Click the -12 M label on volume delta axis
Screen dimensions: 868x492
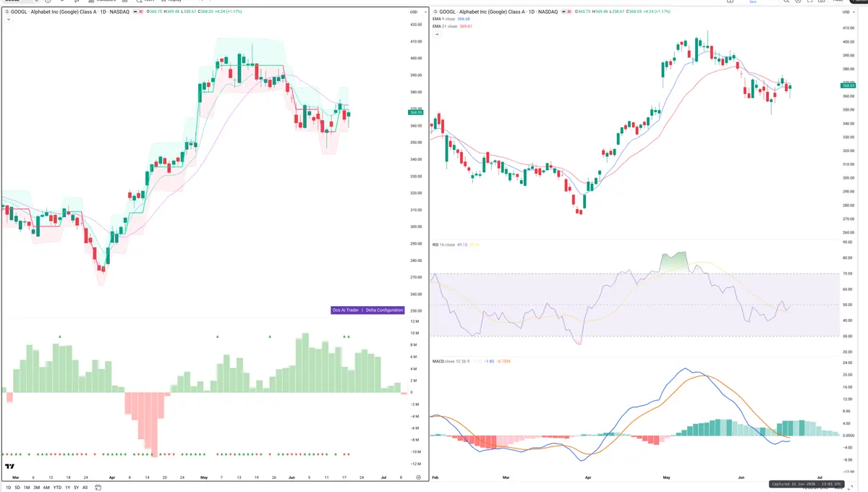(415, 464)
